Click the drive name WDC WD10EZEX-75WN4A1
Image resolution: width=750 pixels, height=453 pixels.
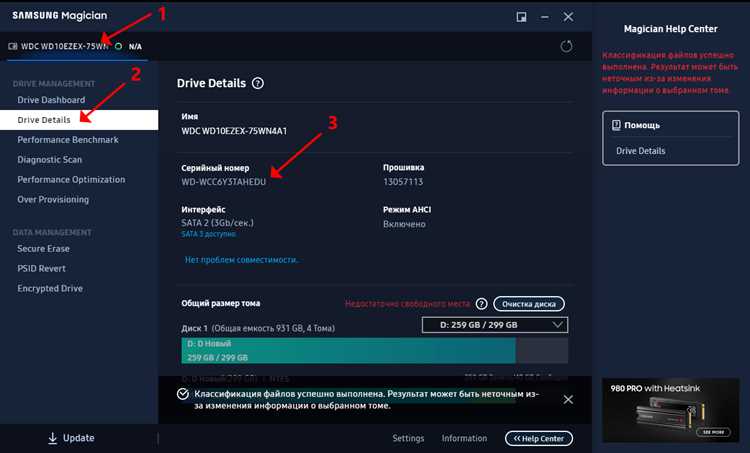point(234,131)
